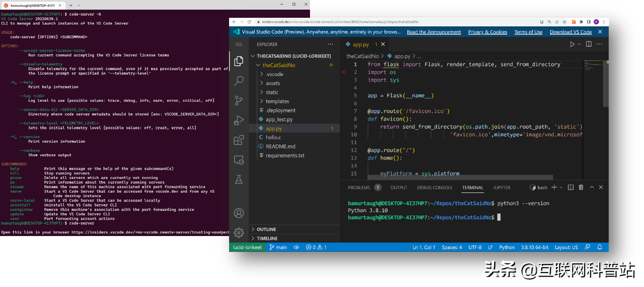This screenshot has width=644, height=287.
Task: Switch to the PROBLEMS panel tab
Action: (x=359, y=188)
